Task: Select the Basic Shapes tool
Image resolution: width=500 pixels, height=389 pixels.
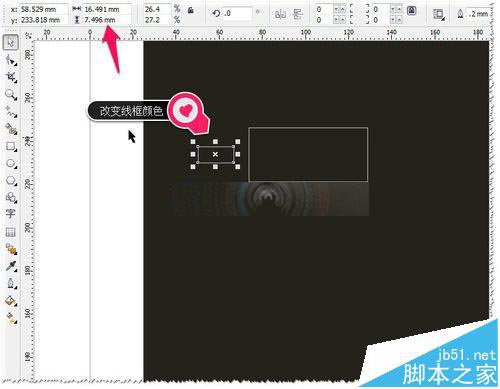Action: 11,197
